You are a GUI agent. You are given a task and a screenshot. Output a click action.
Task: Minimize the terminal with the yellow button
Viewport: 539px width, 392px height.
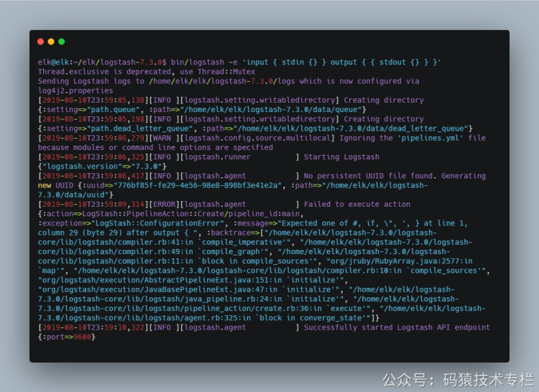pyautogui.click(x=51, y=42)
